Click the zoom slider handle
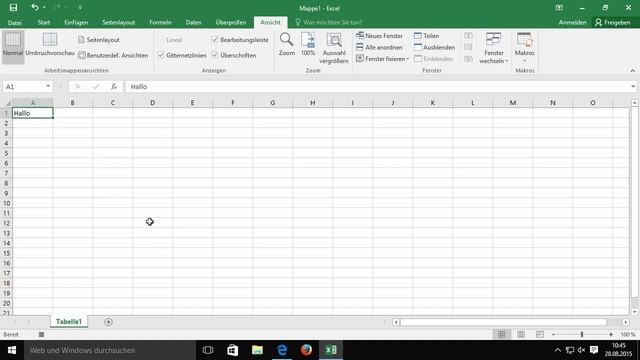Image resolution: width=640 pixels, height=360 pixels. click(x=582, y=334)
